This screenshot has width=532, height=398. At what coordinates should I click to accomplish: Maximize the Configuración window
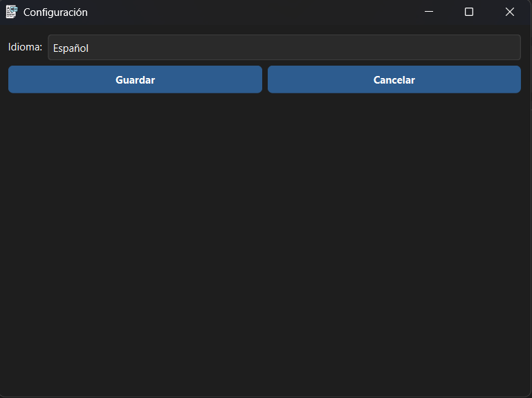point(469,12)
